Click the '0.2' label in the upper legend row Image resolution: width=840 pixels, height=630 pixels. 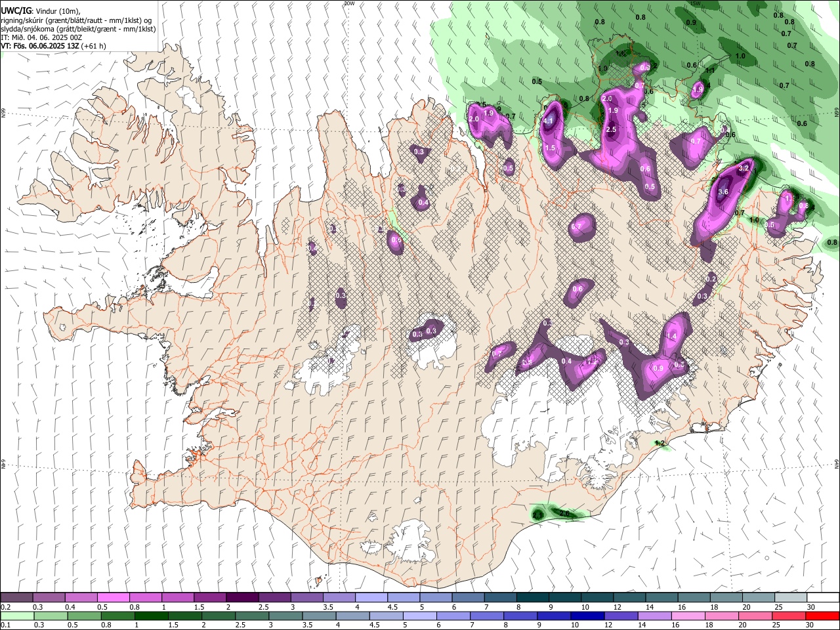click(x=5, y=607)
